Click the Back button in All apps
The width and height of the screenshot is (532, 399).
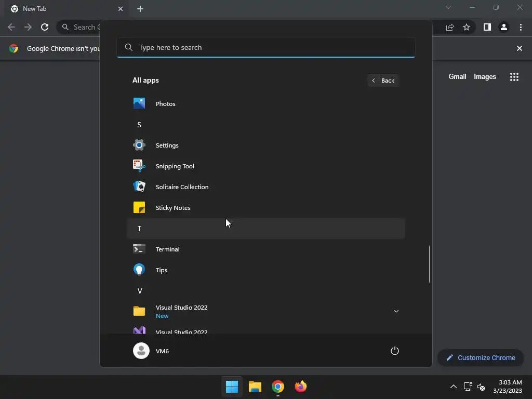[383, 81]
